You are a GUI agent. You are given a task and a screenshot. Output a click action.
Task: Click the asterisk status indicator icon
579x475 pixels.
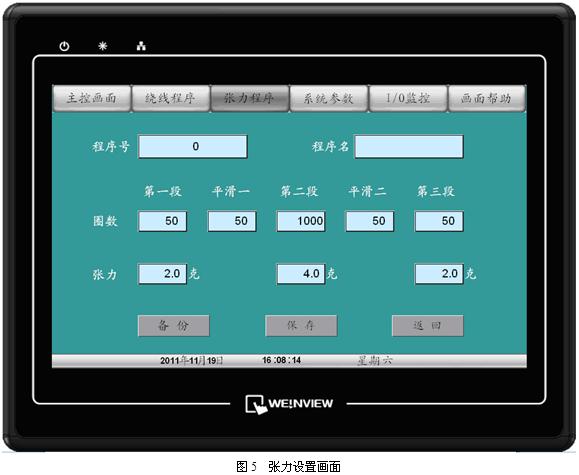[x=103, y=46]
